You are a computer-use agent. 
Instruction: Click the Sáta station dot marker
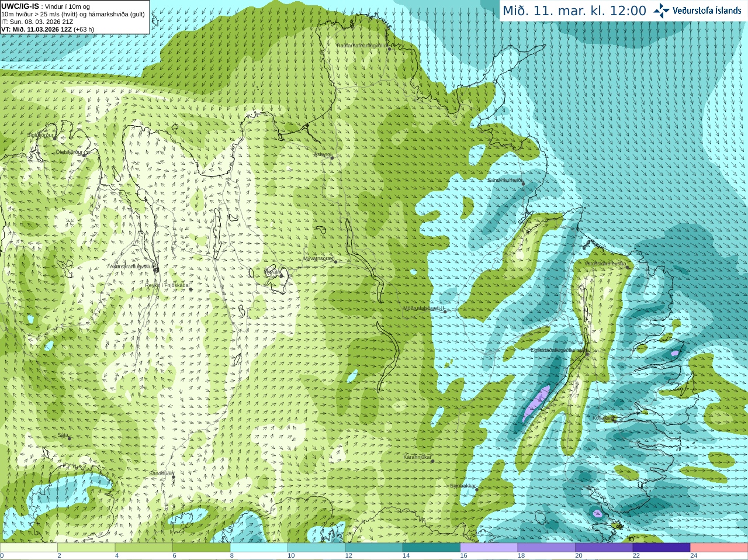pyautogui.click(x=70, y=438)
